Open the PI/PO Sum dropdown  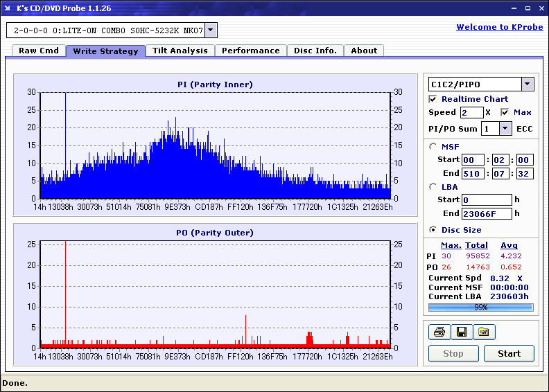pos(505,128)
